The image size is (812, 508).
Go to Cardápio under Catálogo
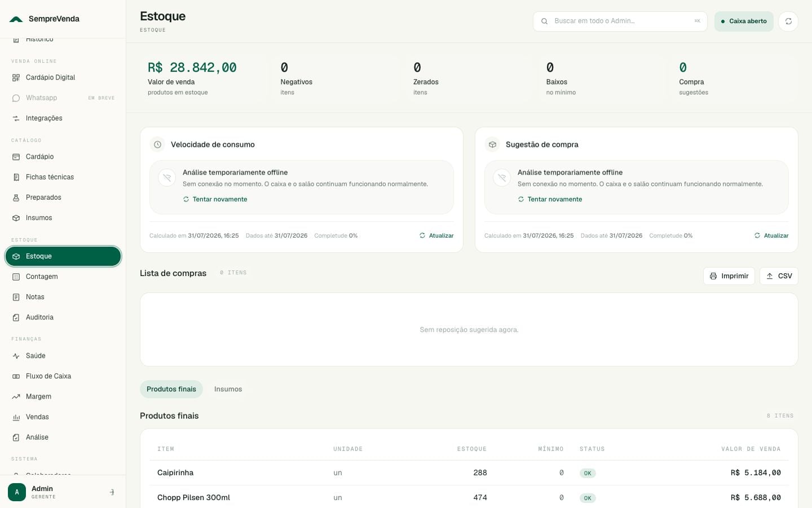click(63, 156)
